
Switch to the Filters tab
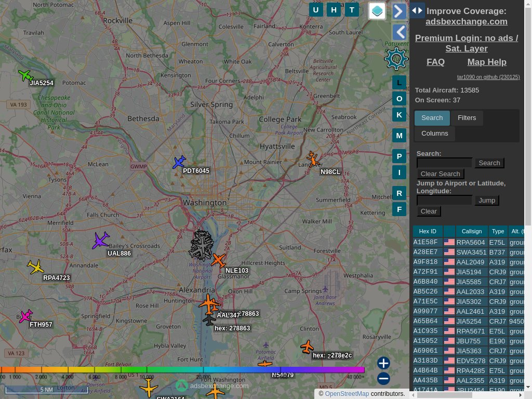tap(467, 118)
